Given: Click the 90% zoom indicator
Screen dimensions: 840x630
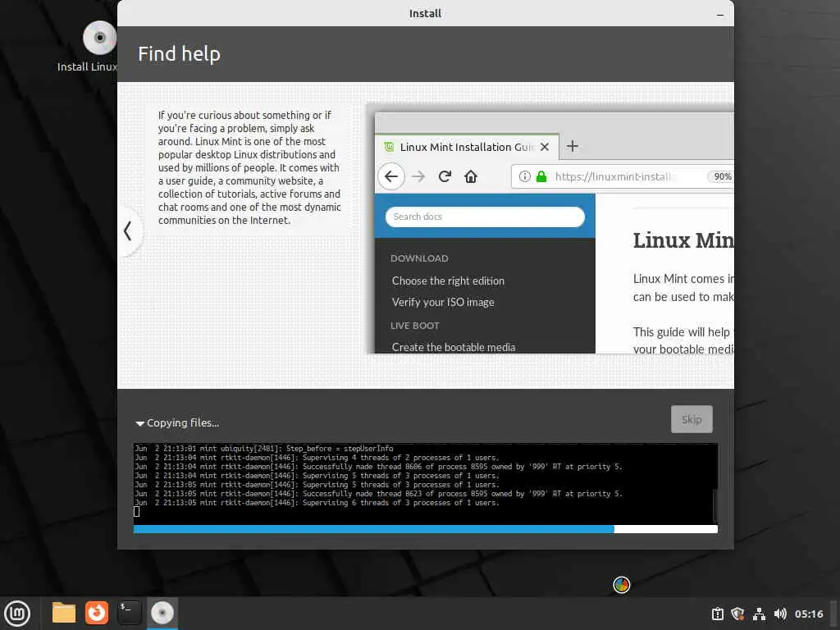Looking at the screenshot, I should coord(721,176).
